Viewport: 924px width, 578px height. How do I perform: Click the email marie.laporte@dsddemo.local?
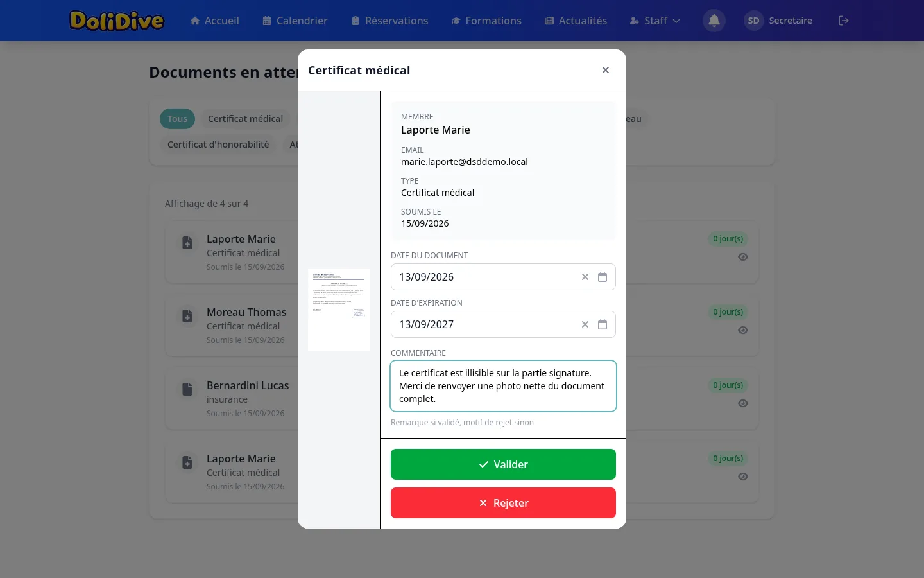[x=465, y=162]
